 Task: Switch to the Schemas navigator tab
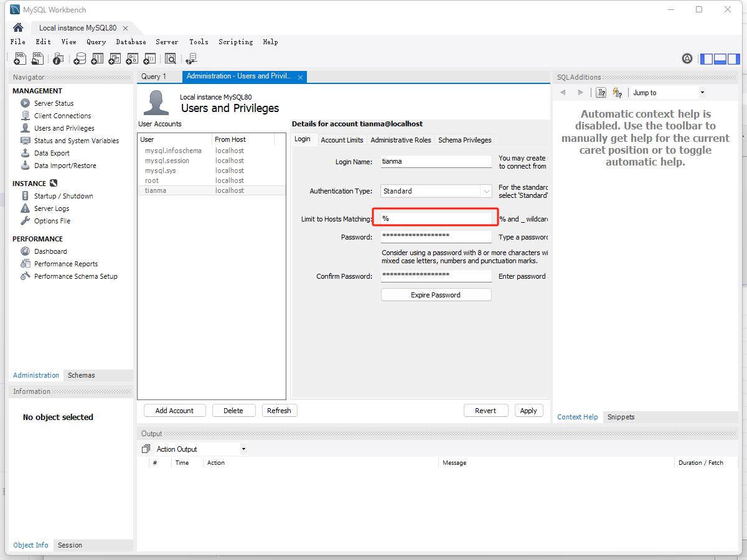coord(82,375)
